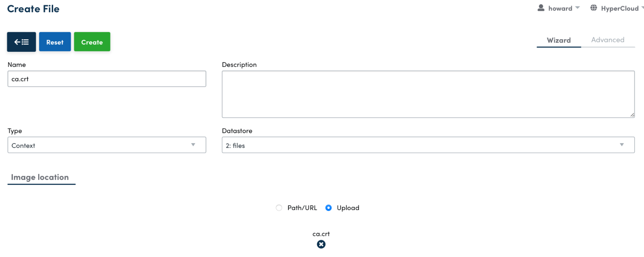Focus the Name input field
Image resolution: width=644 pixels, height=257 pixels.
click(x=106, y=79)
